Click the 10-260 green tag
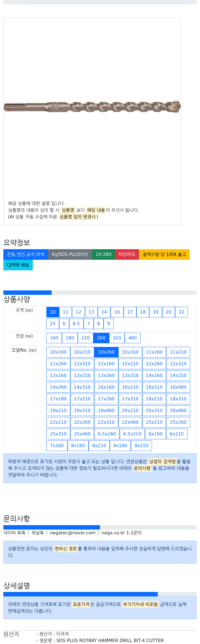Screen dimensions: 200x644 (x=103, y=254)
